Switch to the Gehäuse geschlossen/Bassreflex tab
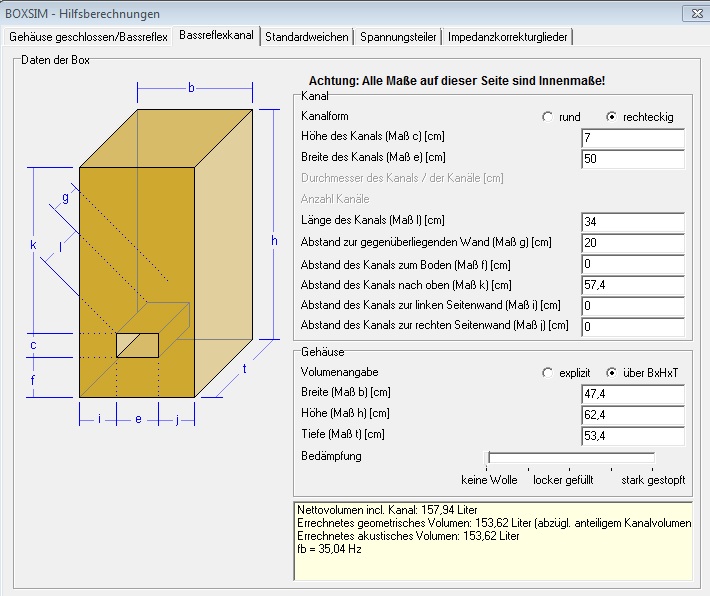This screenshot has height=596, width=710. [x=88, y=37]
